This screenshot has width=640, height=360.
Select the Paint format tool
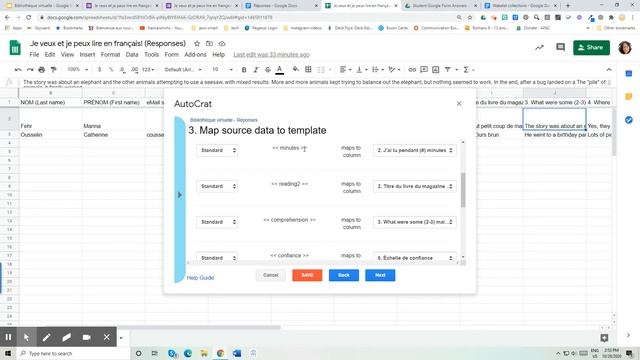pos(53,70)
